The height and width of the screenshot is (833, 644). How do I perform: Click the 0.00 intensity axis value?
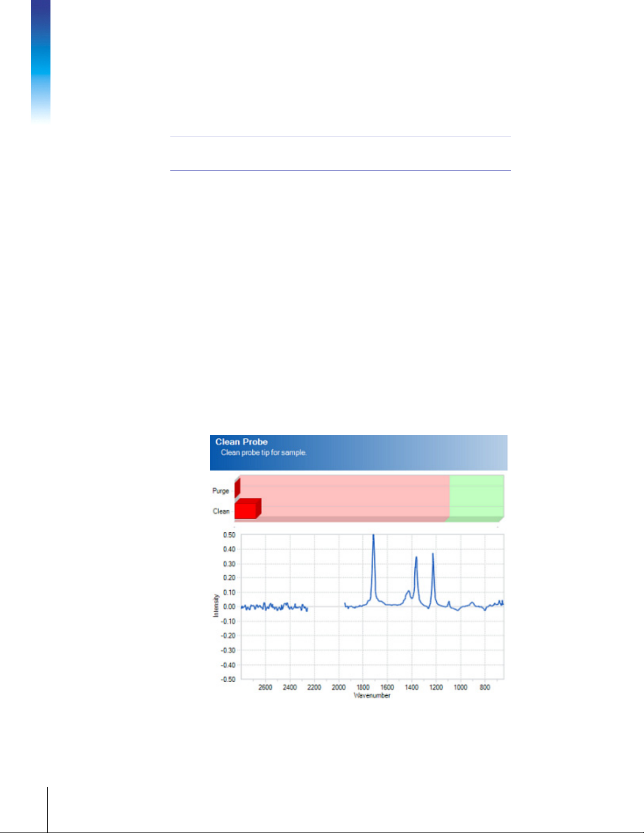point(229,606)
